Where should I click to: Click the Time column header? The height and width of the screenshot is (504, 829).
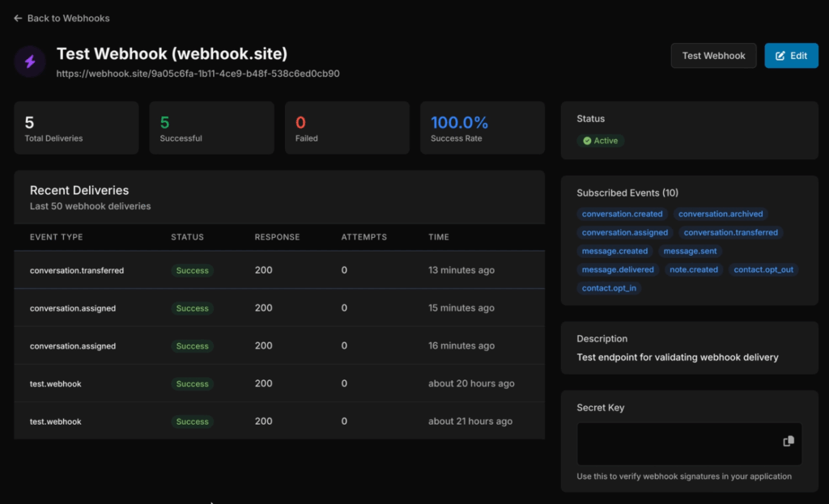click(x=438, y=237)
